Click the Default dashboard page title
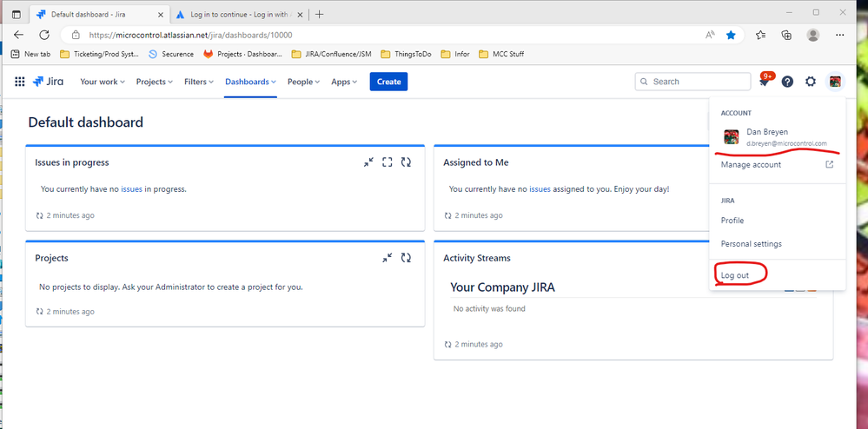 tap(86, 122)
